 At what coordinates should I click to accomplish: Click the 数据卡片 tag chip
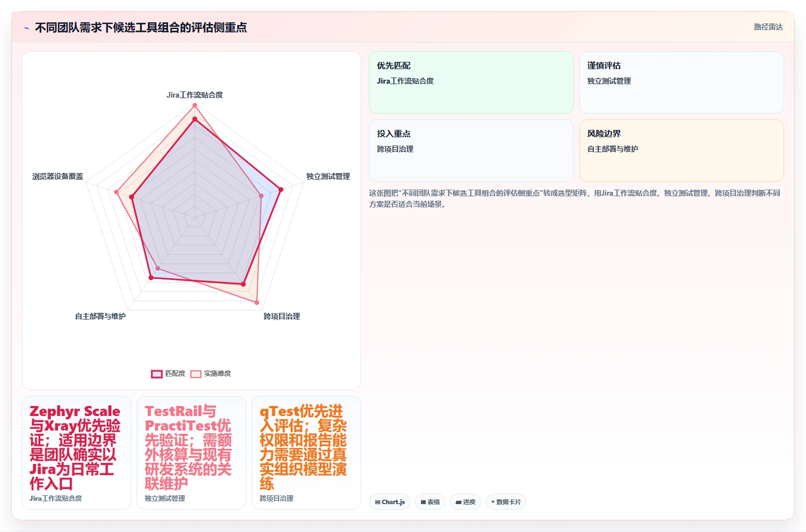click(x=506, y=502)
